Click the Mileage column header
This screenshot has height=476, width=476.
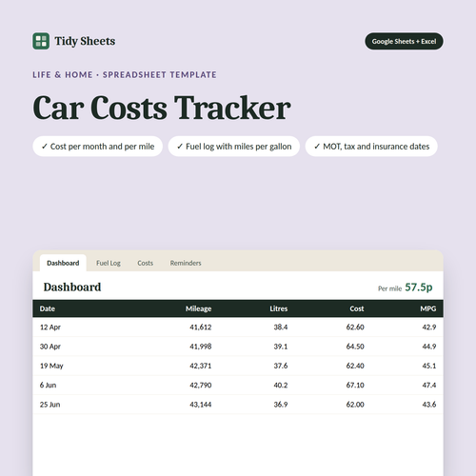coord(198,308)
